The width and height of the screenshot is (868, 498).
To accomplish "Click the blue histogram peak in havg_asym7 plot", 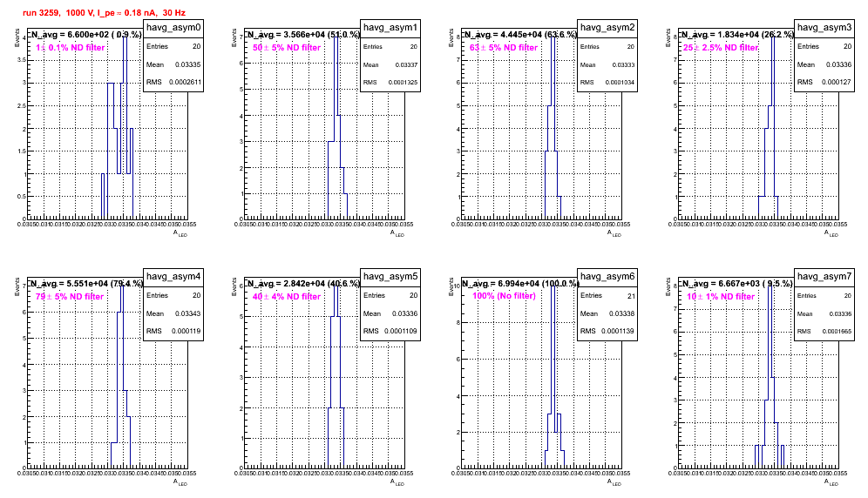I will (770, 286).
